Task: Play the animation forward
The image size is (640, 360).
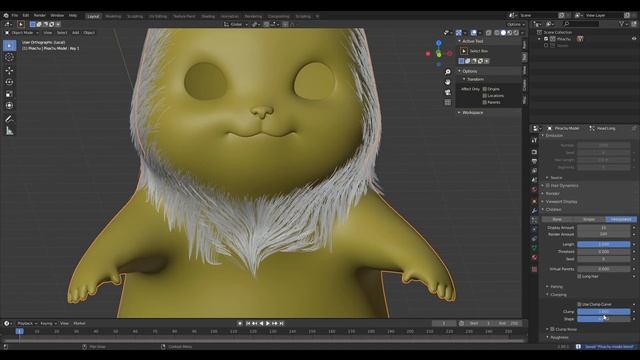Action: tap(268, 323)
